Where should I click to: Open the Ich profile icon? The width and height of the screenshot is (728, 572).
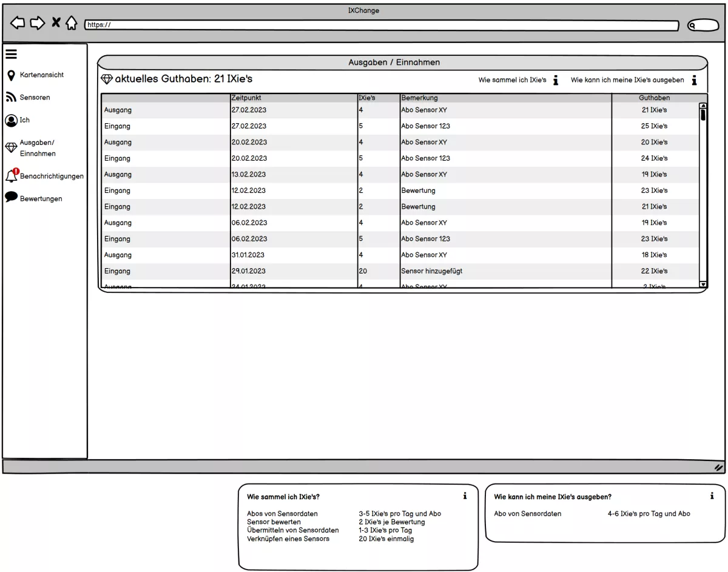tap(11, 120)
